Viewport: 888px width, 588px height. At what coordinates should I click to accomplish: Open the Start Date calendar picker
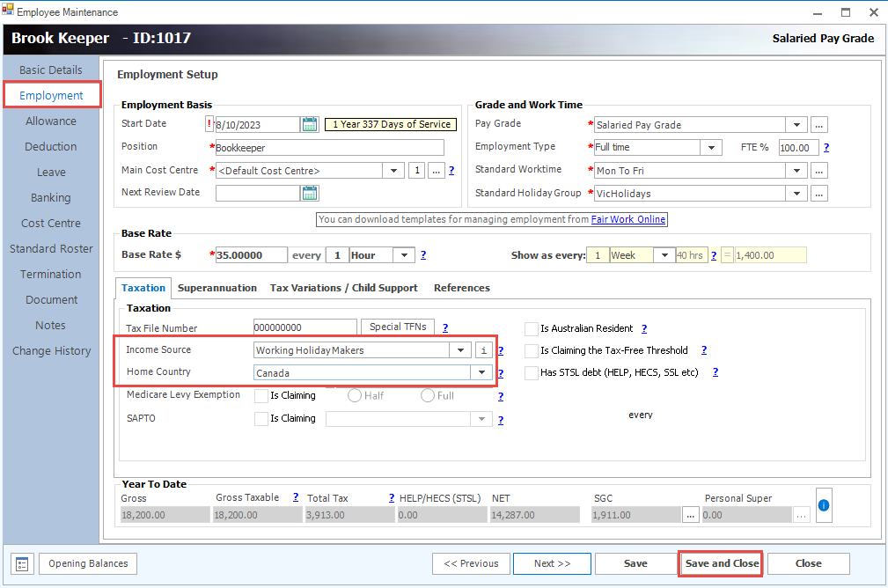[x=310, y=125]
